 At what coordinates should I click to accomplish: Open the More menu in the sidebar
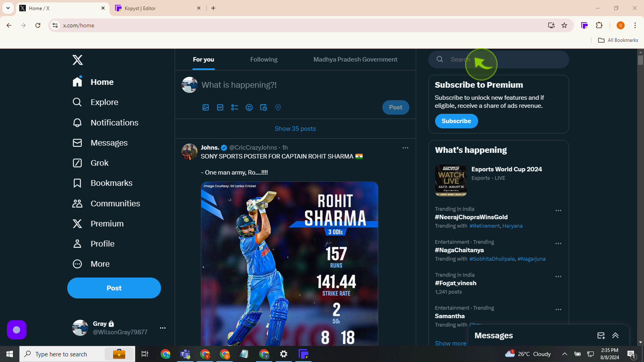[91, 264]
